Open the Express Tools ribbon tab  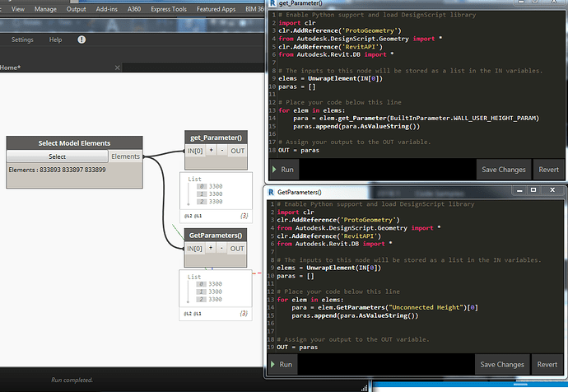pos(169,9)
